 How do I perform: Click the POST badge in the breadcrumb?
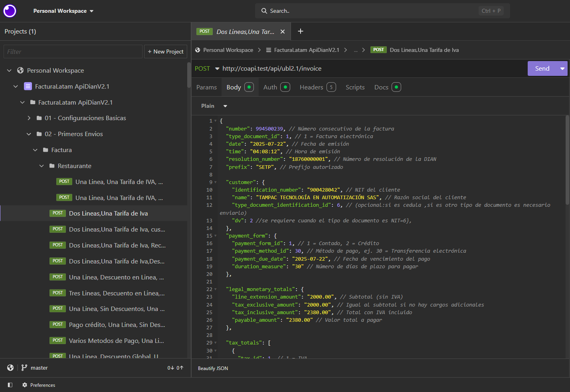click(x=378, y=50)
